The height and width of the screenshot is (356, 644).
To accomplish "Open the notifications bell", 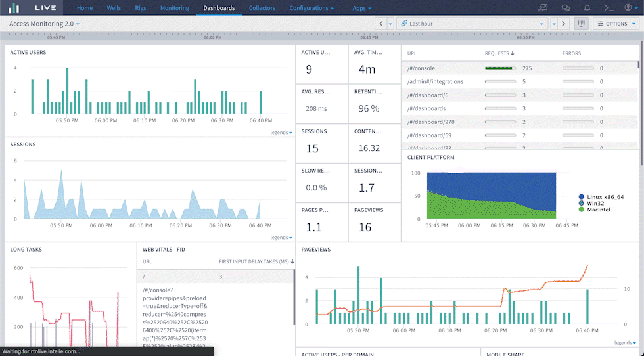I will click(587, 8).
